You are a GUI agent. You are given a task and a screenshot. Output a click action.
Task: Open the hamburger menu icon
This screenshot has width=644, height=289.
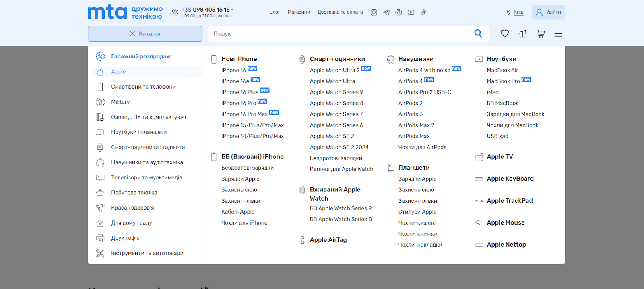click(x=558, y=34)
